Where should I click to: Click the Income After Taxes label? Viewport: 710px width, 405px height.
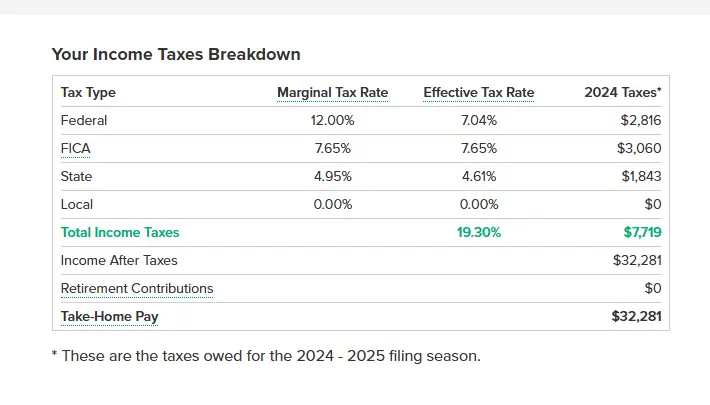(x=119, y=261)
